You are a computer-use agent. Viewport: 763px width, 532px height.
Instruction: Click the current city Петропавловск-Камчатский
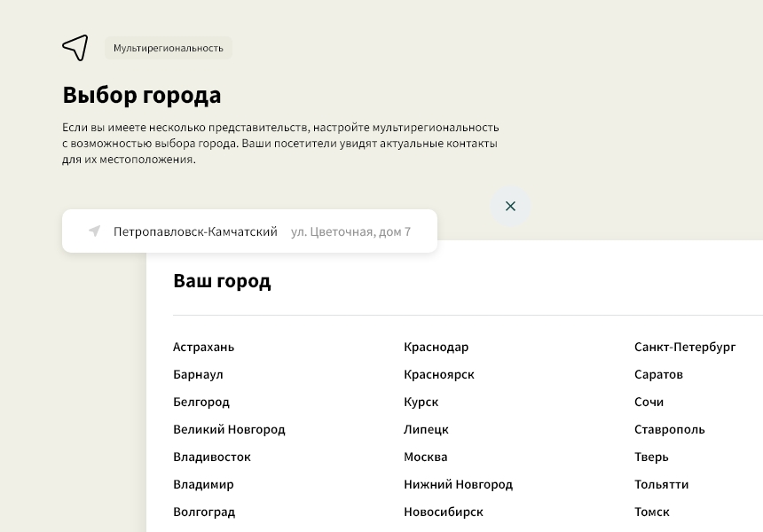click(x=194, y=231)
